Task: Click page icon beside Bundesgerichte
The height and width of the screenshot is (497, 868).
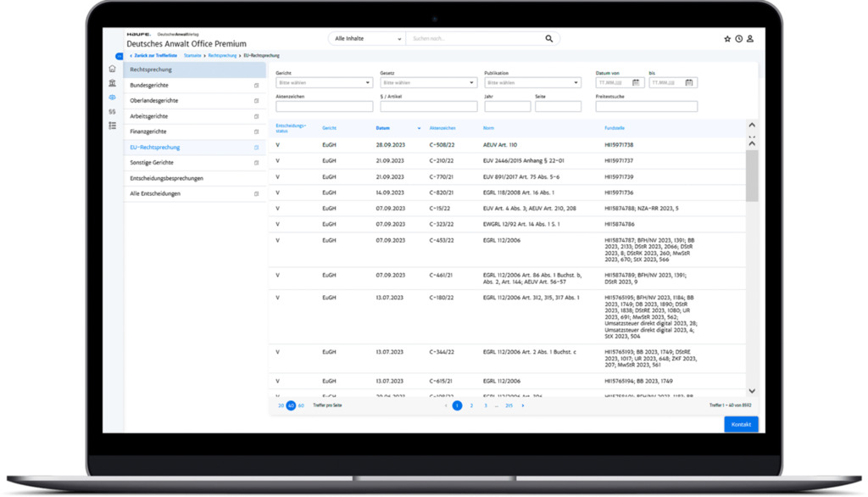Action: [x=256, y=86]
